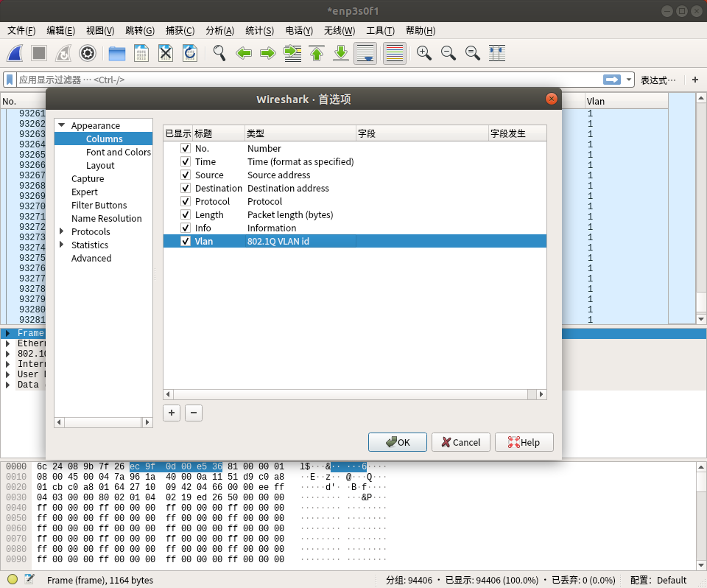Open the 帮助(H) menu

(x=421, y=31)
